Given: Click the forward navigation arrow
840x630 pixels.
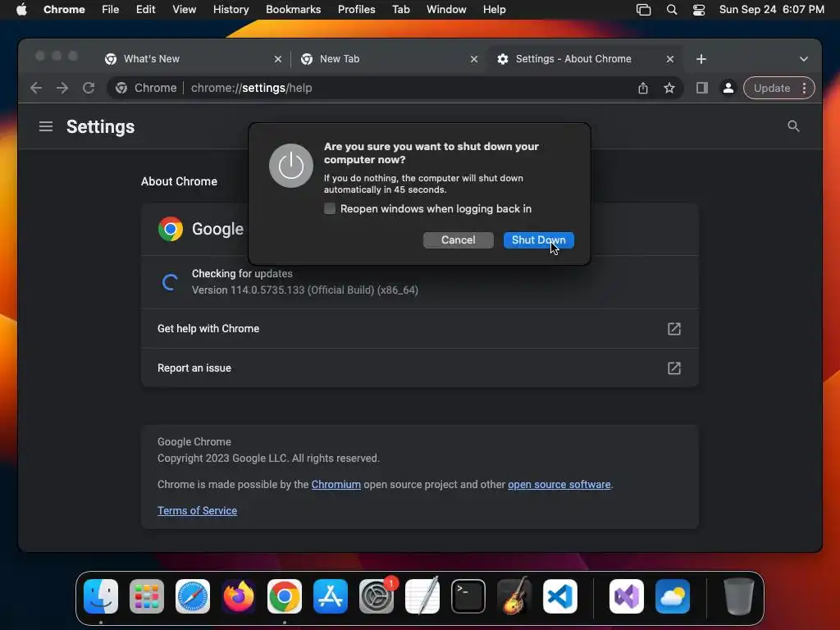Looking at the screenshot, I should click(x=62, y=88).
